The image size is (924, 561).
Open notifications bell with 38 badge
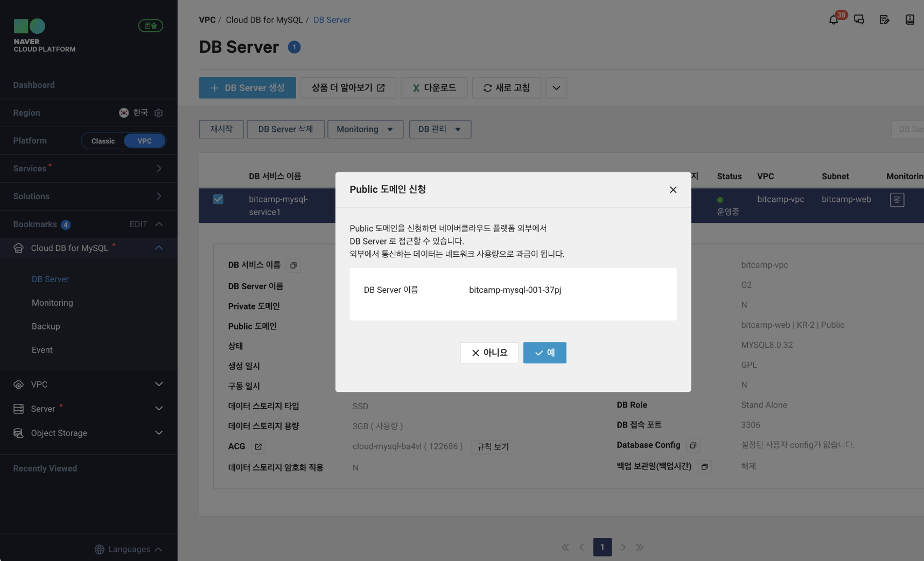(x=834, y=20)
